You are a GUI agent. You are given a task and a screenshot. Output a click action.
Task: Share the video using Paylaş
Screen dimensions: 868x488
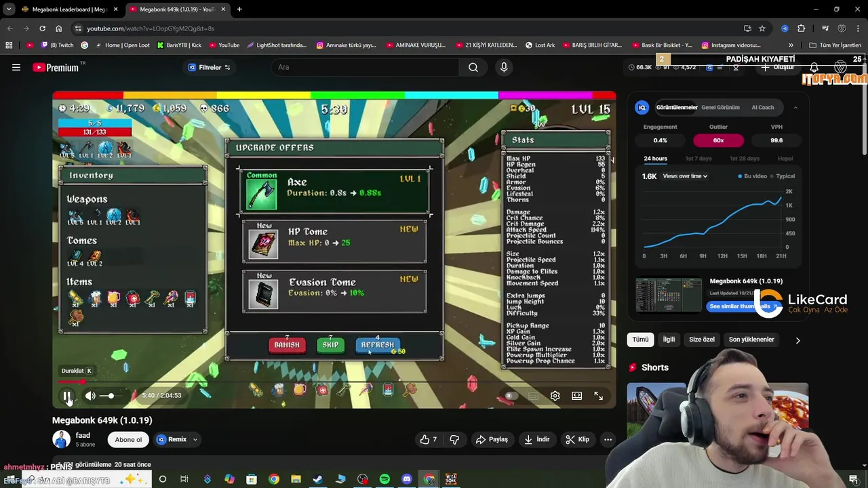pos(492,439)
